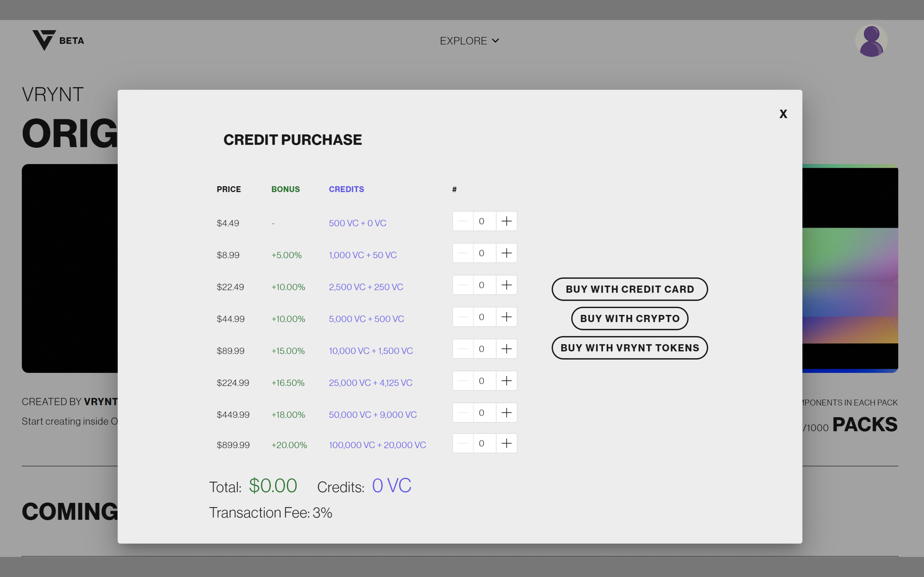The image size is (924, 577).
Task: Add one $22.49 credit pack
Action: coord(506,285)
